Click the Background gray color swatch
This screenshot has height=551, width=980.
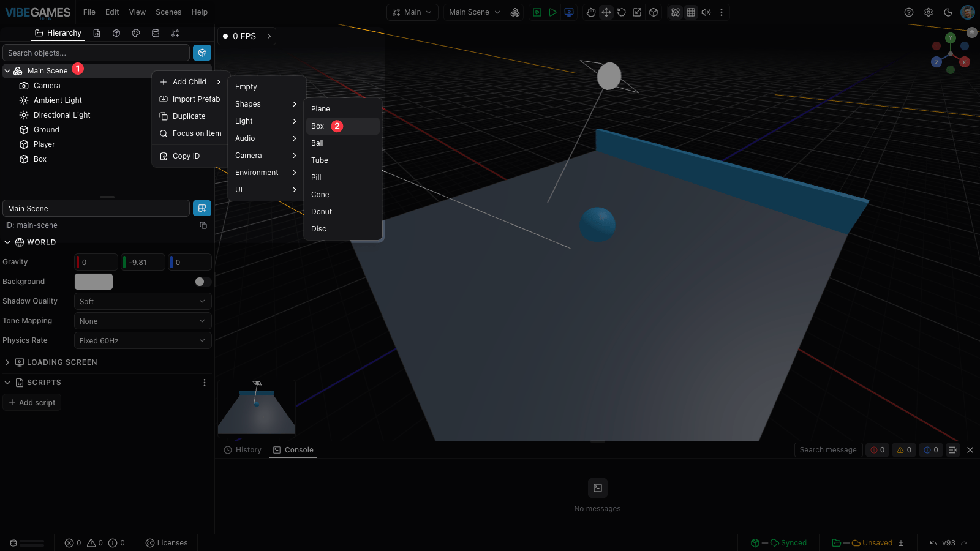click(x=94, y=282)
